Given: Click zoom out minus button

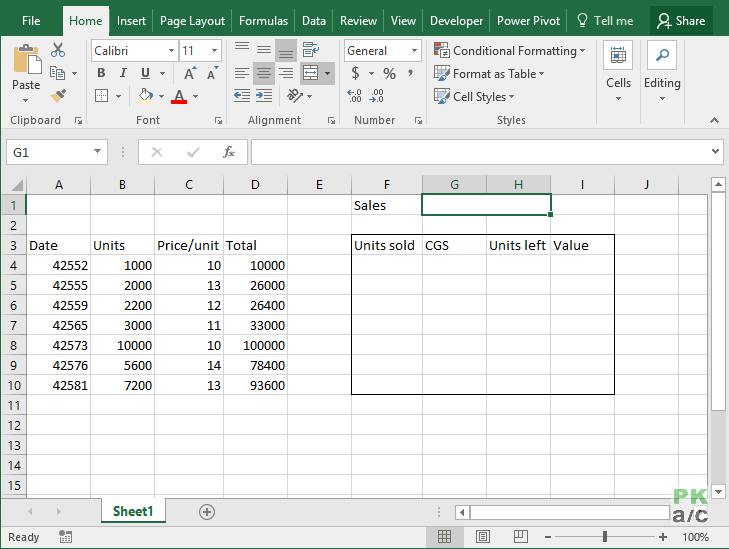Looking at the screenshot, I should click(x=548, y=537).
